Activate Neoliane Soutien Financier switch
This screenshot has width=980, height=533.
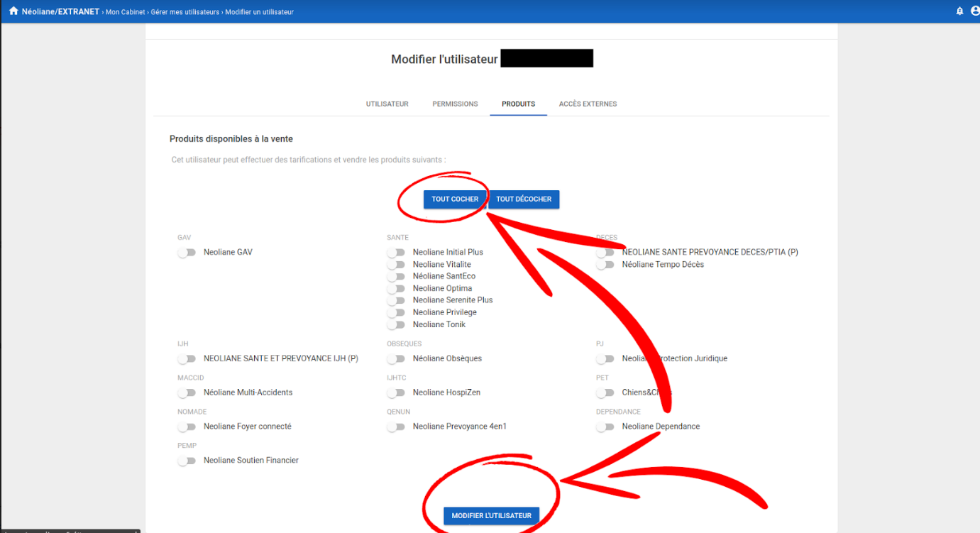point(187,461)
